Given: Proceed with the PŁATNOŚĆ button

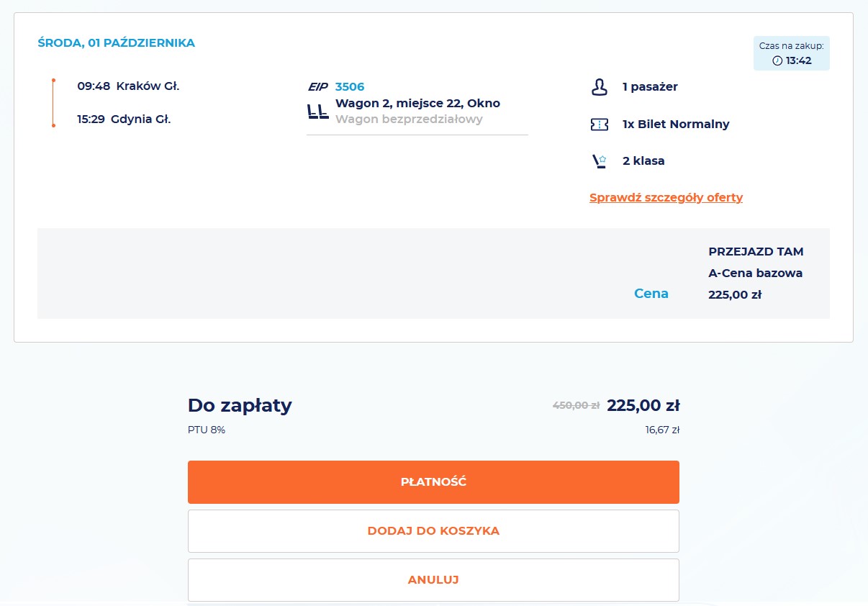Looking at the screenshot, I should click(x=433, y=482).
